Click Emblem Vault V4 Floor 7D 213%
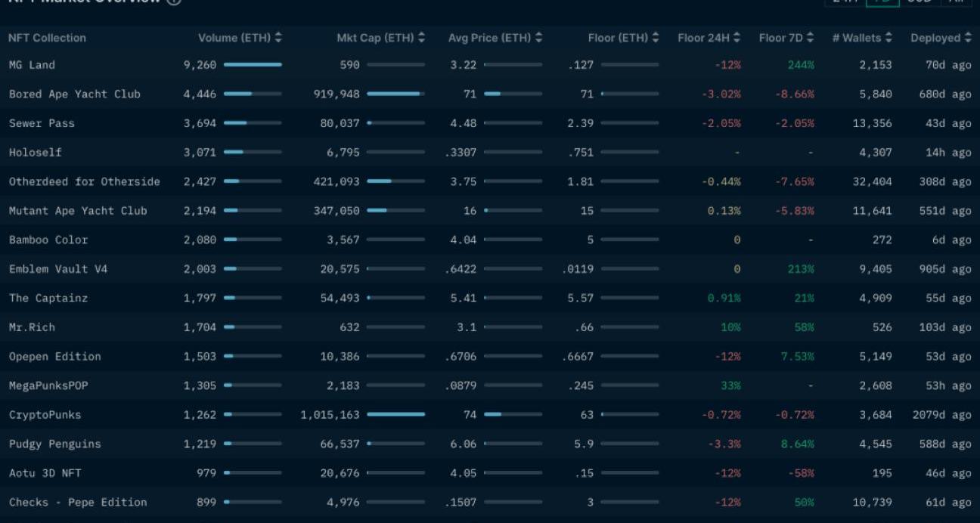Image resolution: width=980 pixels, height=523 pixels. 801,269
